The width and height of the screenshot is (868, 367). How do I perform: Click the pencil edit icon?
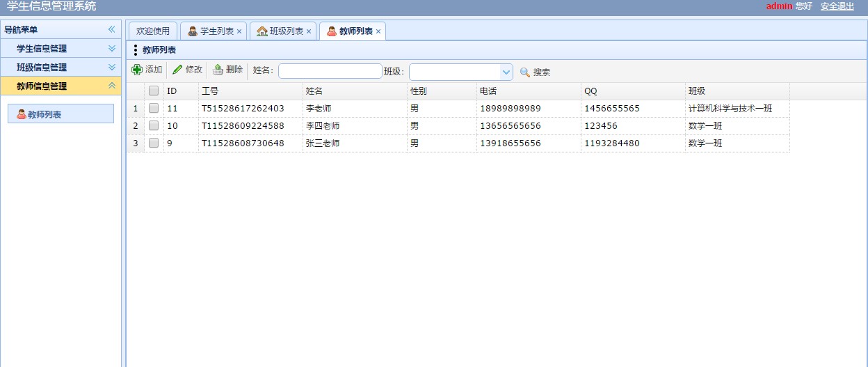pyautogui.click(x=177, y=70)
